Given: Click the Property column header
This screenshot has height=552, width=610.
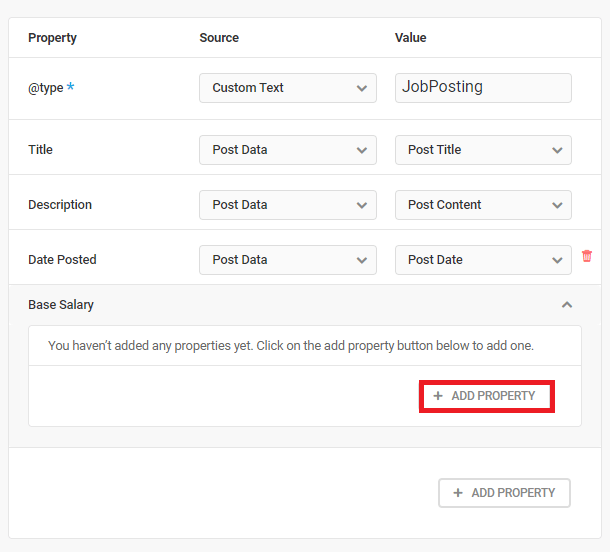Looking at the screenshot, I should [53, 38].
